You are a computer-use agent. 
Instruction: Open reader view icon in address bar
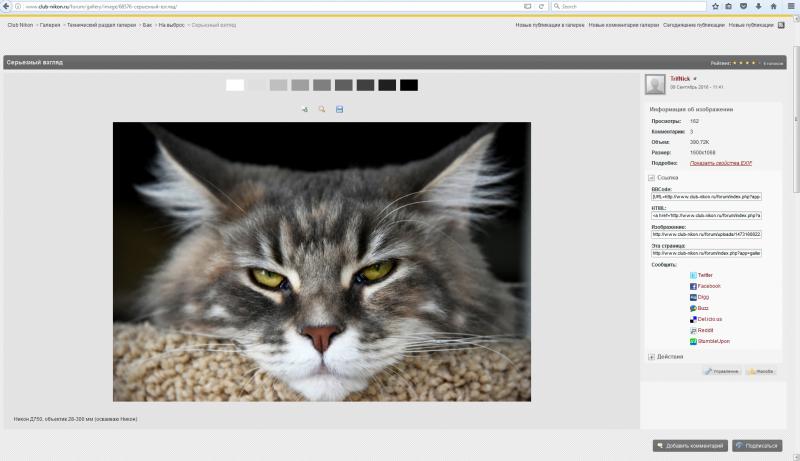tap(528, 7)
